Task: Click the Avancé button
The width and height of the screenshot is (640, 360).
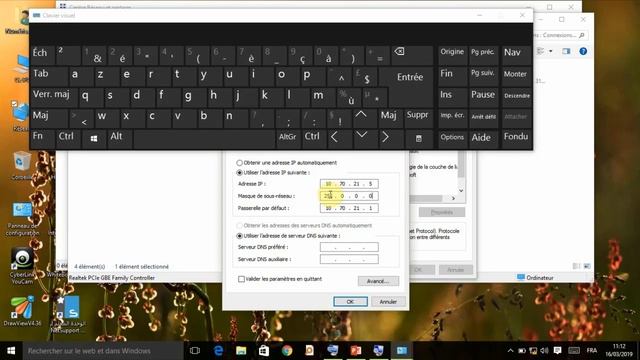Action: pyautogui.click(x=378, y=281)
